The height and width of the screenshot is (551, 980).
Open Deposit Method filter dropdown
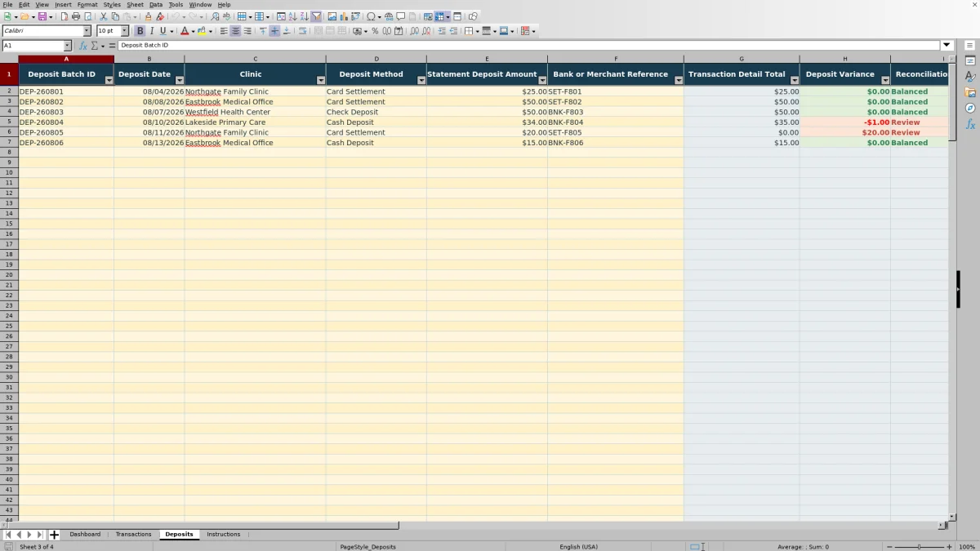pos(421,80)
